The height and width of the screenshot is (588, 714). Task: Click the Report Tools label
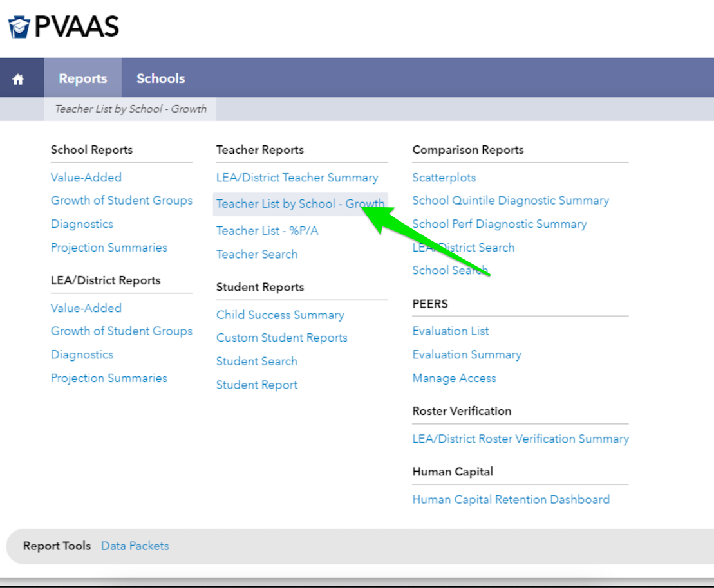click(57, 546)
